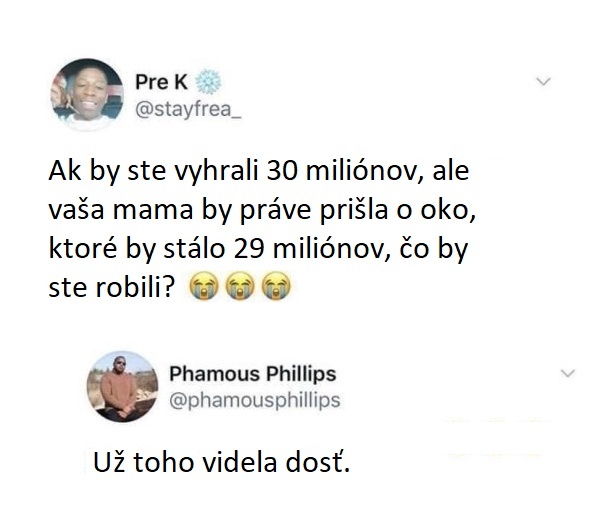The image size is (600, 514).
Task: Expand the chevron menu on Pre K's tweet
Action: [x=543, y=82]
